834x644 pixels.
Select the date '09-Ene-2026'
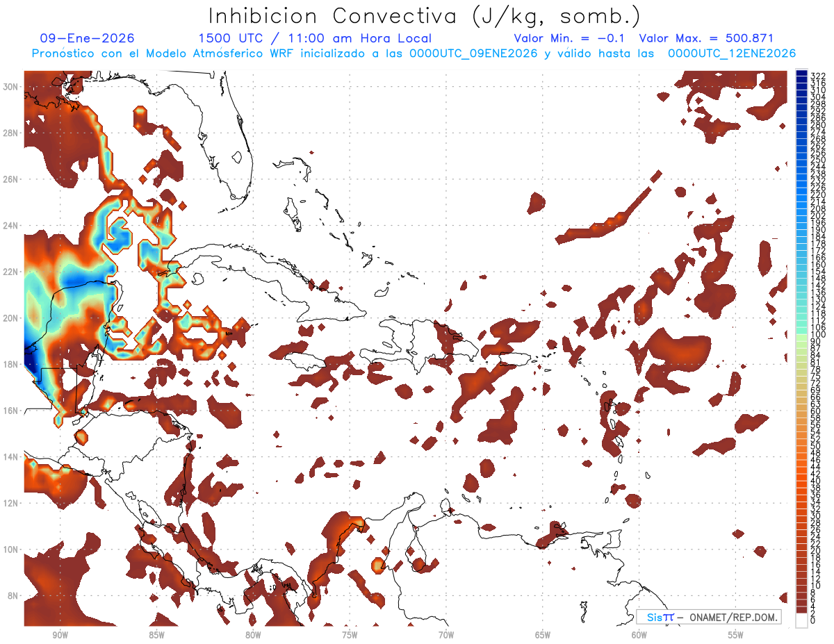pyautogui.click(x=87, y=38)
